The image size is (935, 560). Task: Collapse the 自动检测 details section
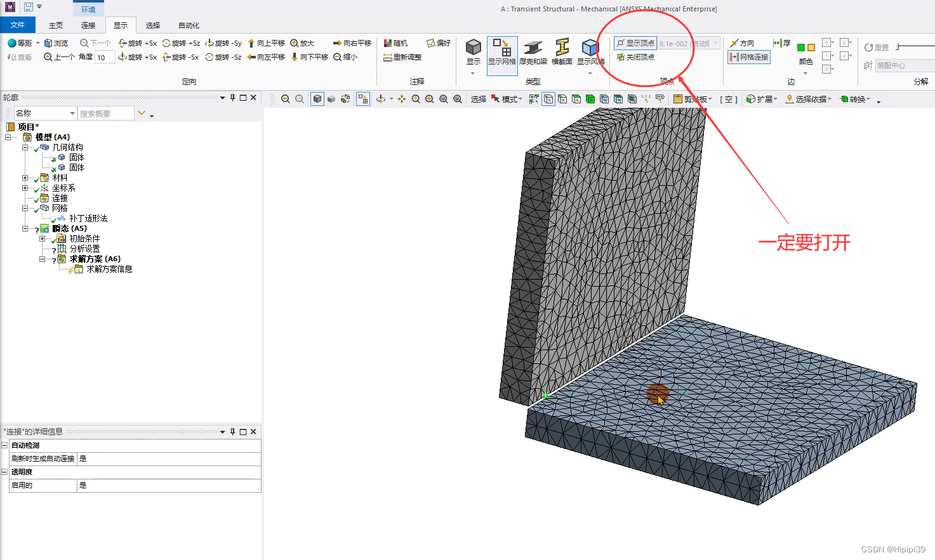coord(4,445)
